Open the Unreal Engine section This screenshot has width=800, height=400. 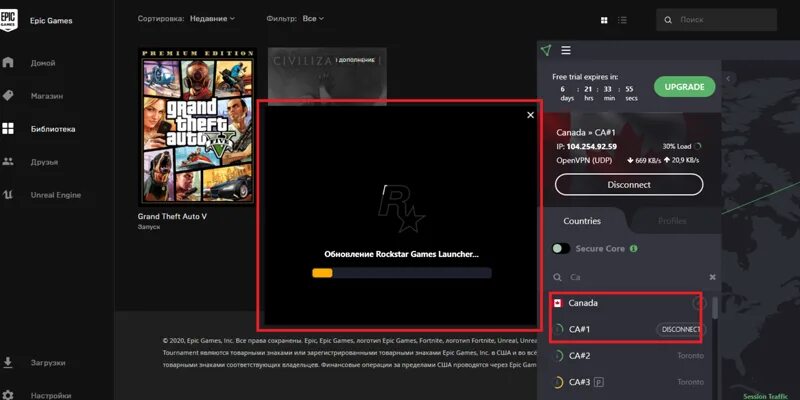[x=56, y=195]
